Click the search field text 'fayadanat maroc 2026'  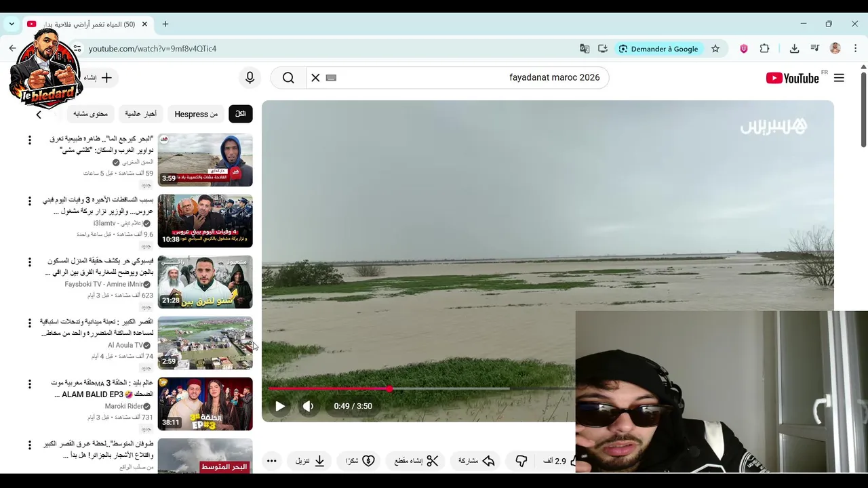555,78
